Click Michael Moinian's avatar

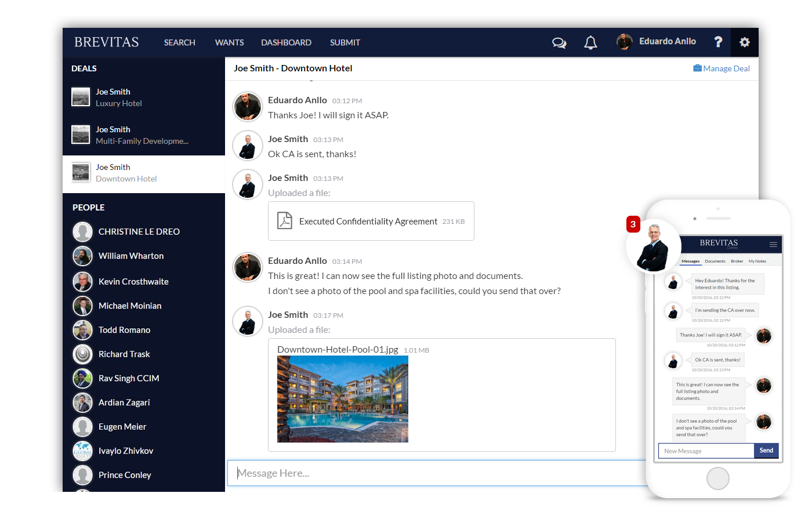pos(83,306)
